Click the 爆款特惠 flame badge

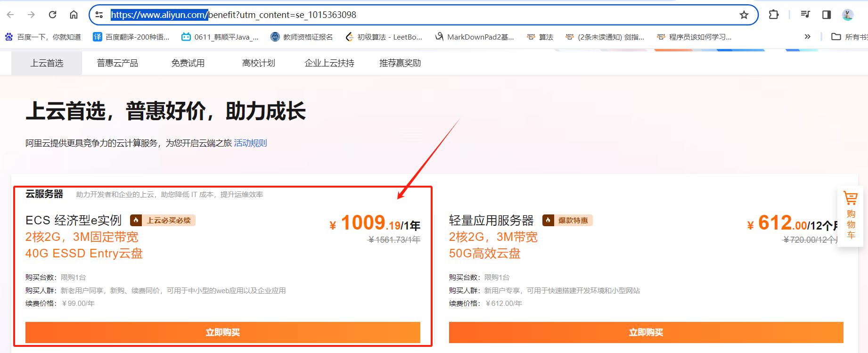tap(567, 220)
